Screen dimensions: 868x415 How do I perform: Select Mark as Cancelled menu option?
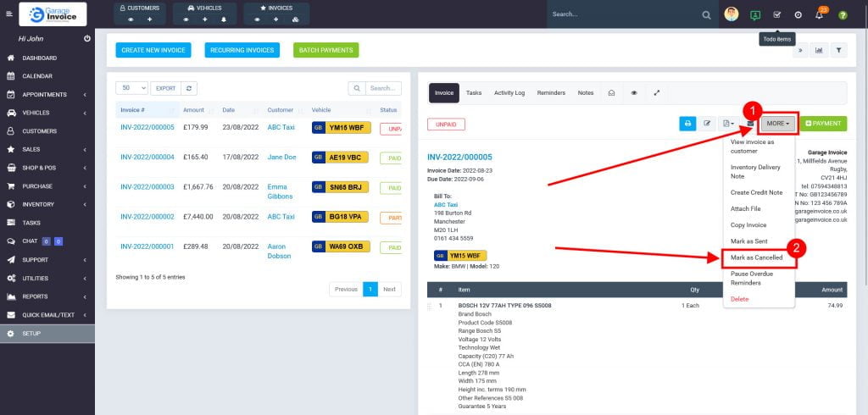click(x=757, y=257)
